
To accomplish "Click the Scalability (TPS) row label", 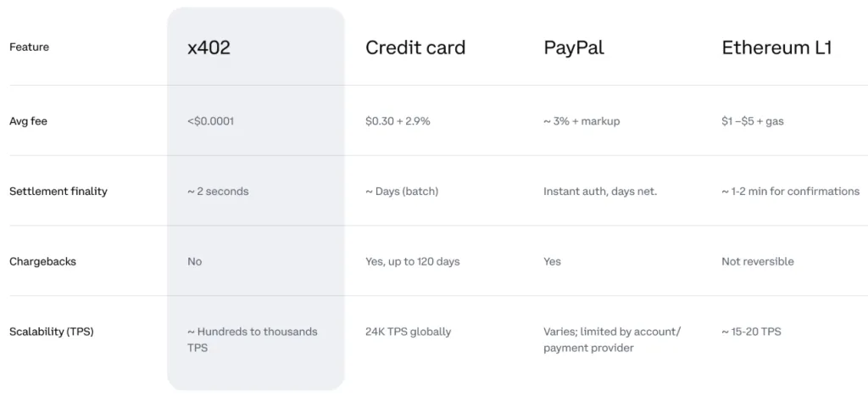I will point(51,332).
